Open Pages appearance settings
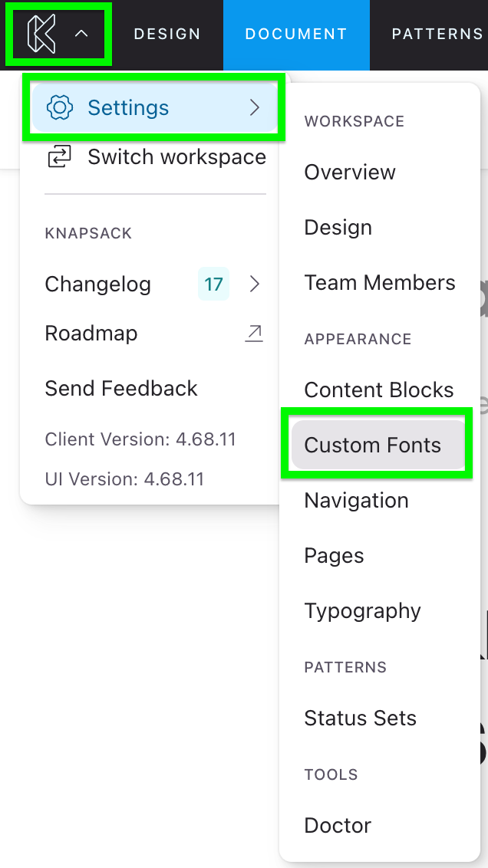Viewport: 488px width, 868px height. point(334,556)
